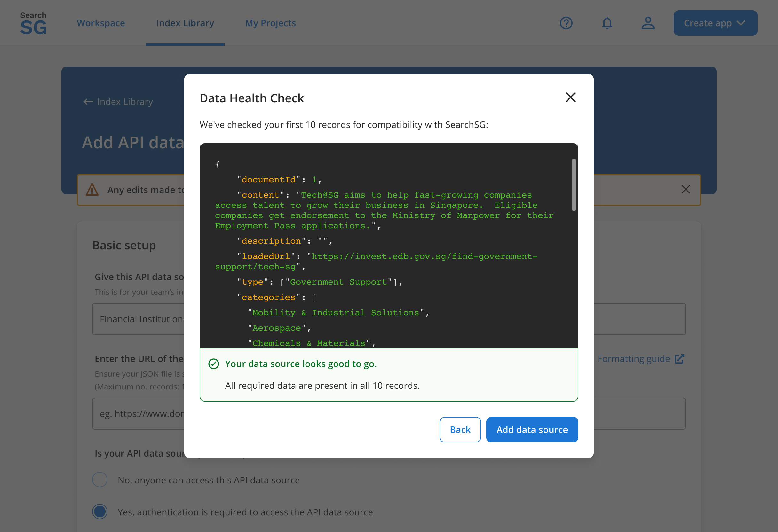Go to the Workspace tab
The height and width of the screenshot is (532, 778).
tap(101, 23)
